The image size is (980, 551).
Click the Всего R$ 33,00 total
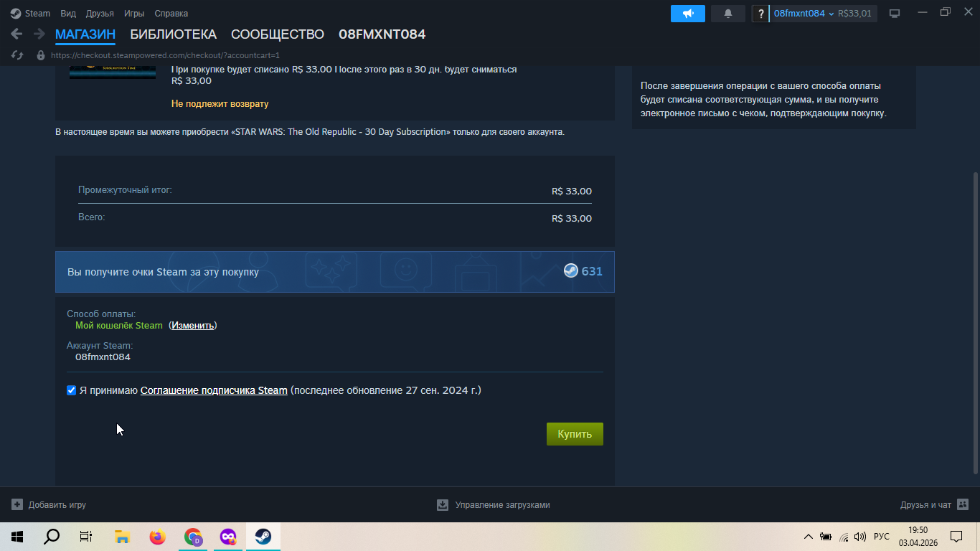tap(572, 219)
